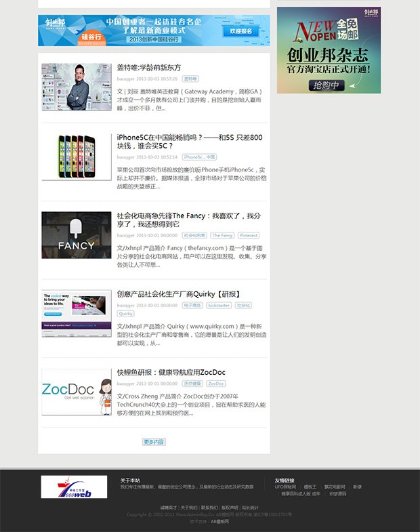Open the 模板王 friendly link
Screen dimensions: 420x532
point(310,487)
